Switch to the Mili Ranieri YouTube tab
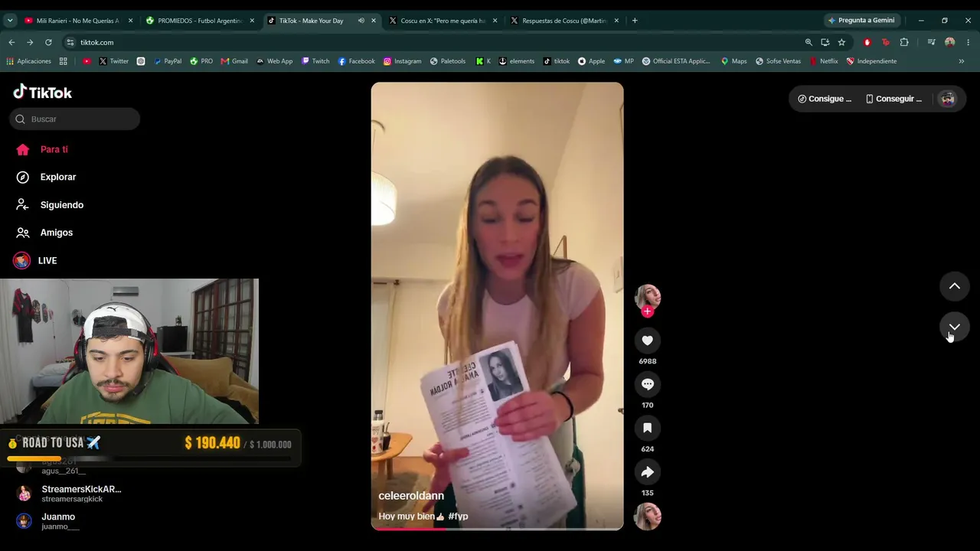980x551 pixels. point(77,21)
